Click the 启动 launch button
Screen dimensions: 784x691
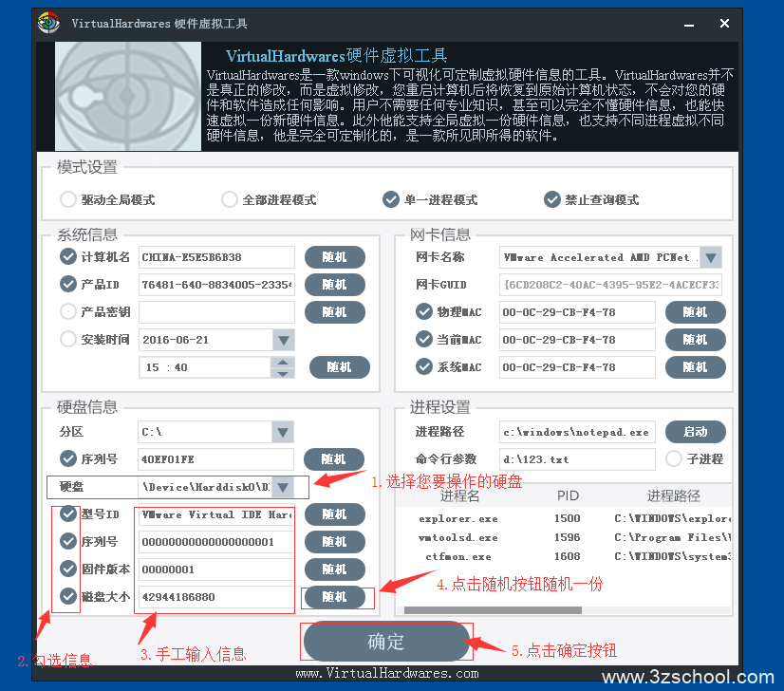tap(696, 431)
